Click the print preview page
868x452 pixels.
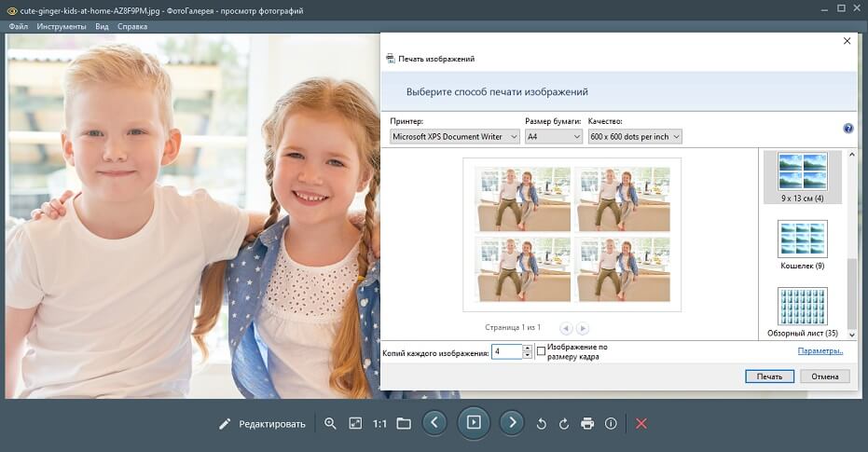click(x=572, y=235)
